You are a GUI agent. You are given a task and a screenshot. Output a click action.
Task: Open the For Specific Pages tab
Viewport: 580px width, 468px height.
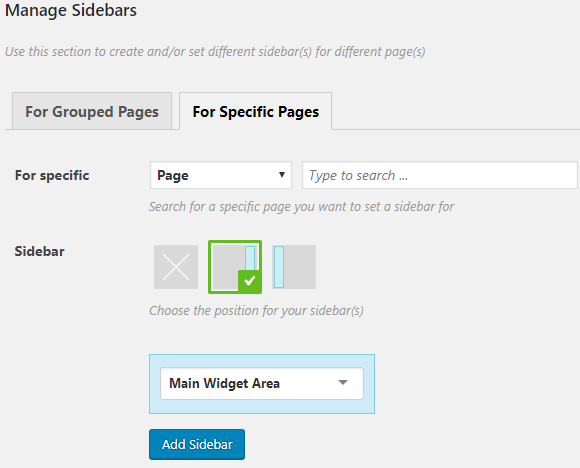point(256,111)
